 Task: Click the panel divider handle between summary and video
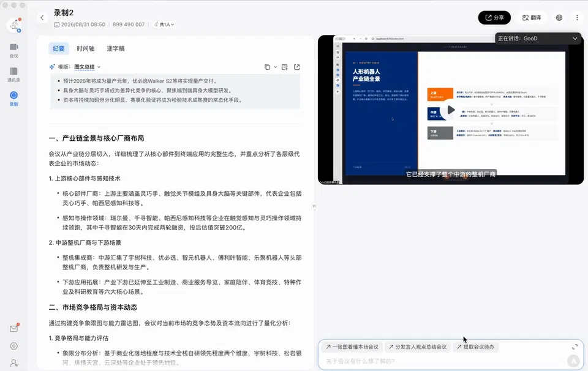(x=314, y=206)
